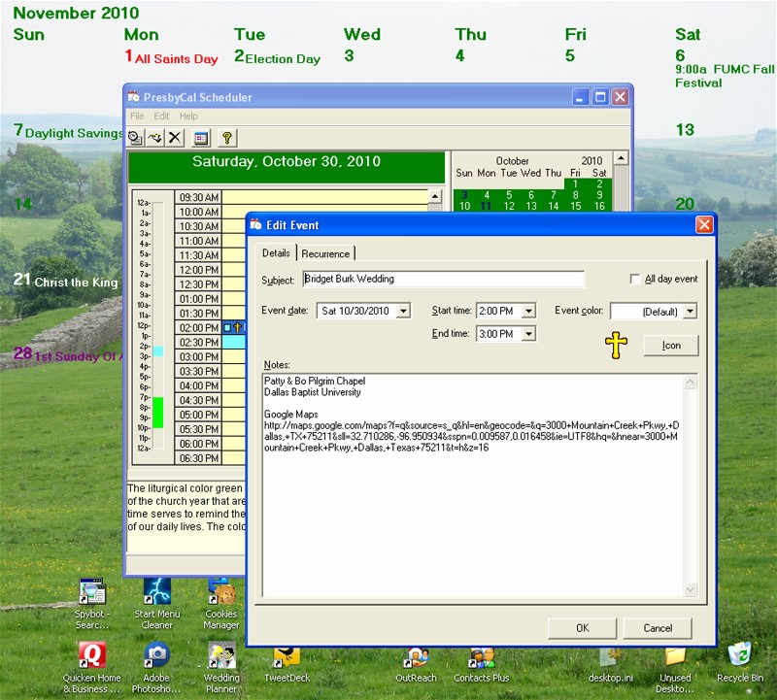This screenshot has height=700, width=777.
Task: Click the calendar view toolbar icon
Action: (201, 138)
